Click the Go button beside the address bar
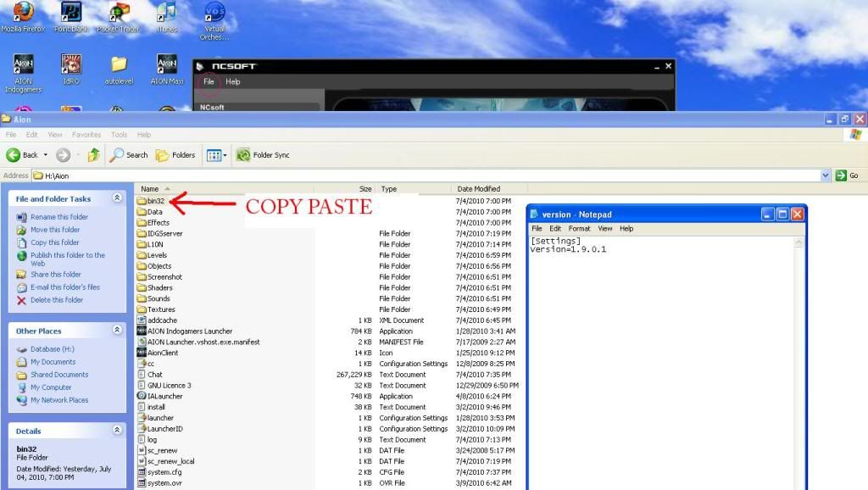This screenshot has height=490, width=868. pyautogui.click(x=848, y=175)
